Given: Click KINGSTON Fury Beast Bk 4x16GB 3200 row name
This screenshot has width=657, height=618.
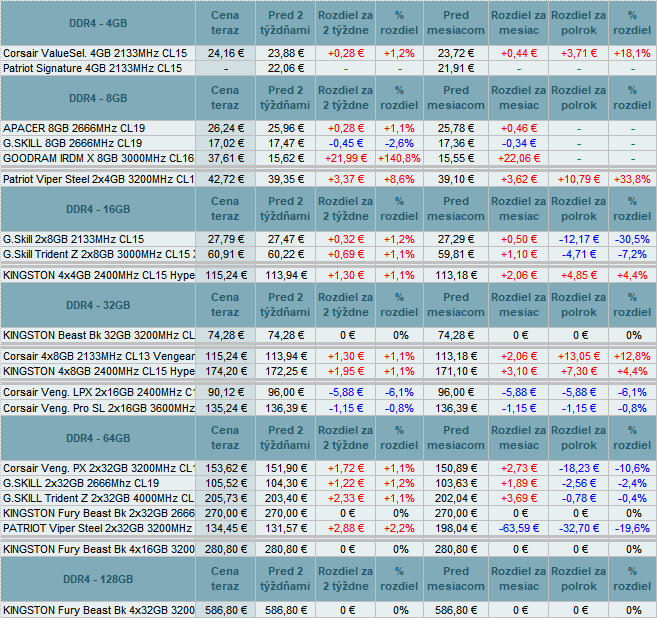Looking at the screenshot, I should [98, 549].
